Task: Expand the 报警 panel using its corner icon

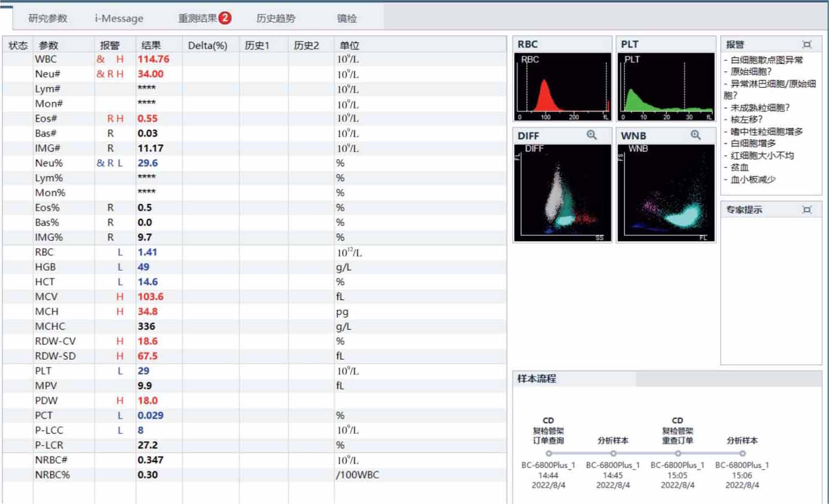Action: 807,45
